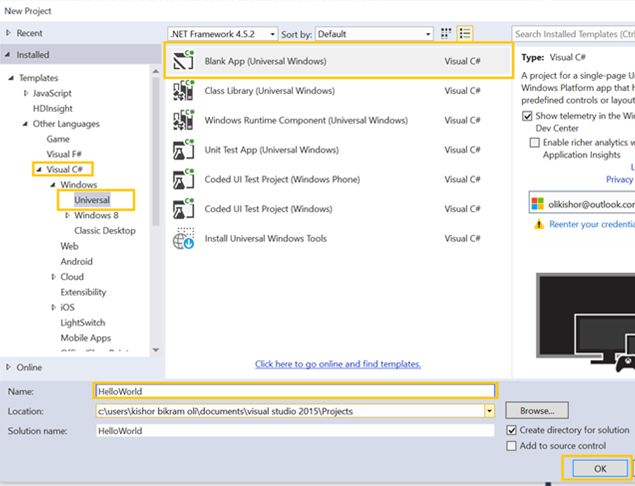Click the Coded UI Test Windows Phone icon
635x486 pixels.
click(183, 179)
